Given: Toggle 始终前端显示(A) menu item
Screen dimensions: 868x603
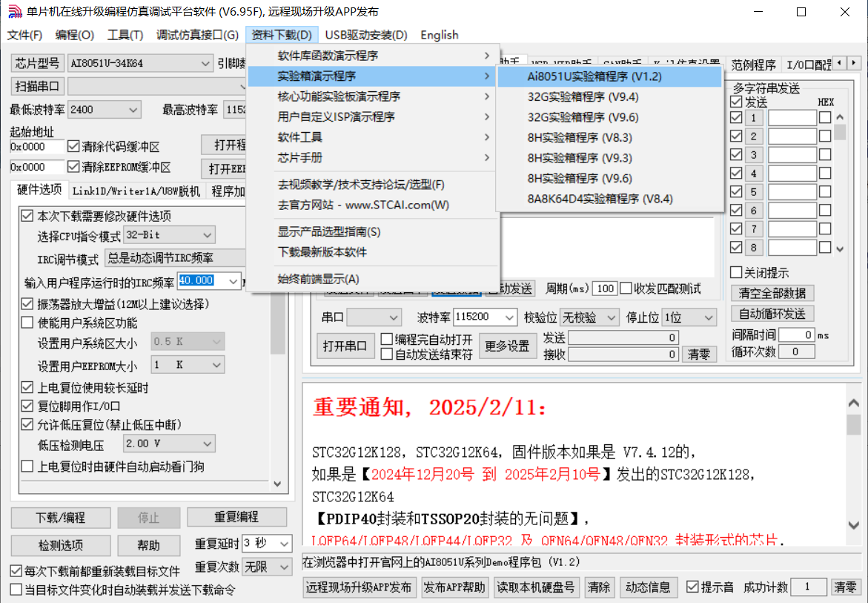Looking at the screenshot, I should coord(373,279).
